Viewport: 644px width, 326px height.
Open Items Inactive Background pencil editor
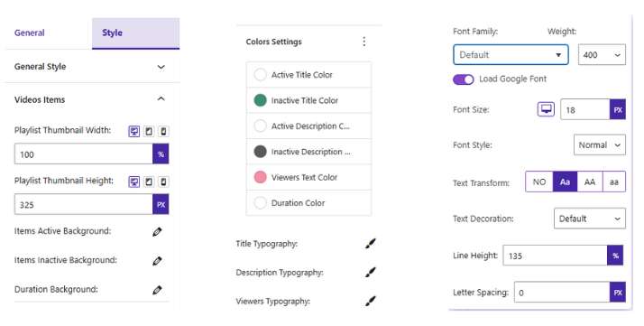pos(157,261)
